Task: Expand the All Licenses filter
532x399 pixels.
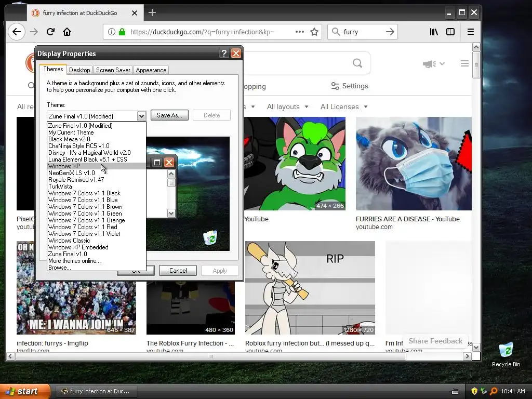Action: pos(344,107)
